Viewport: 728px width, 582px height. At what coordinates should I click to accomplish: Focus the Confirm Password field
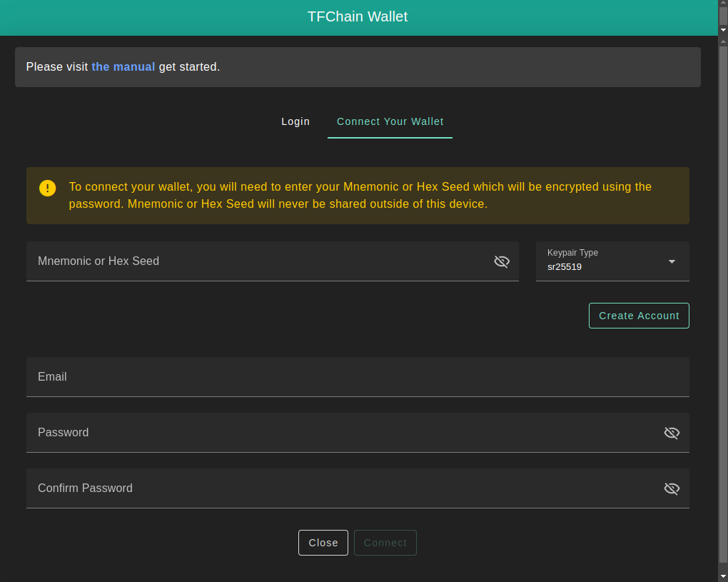(x=343, y=488)
